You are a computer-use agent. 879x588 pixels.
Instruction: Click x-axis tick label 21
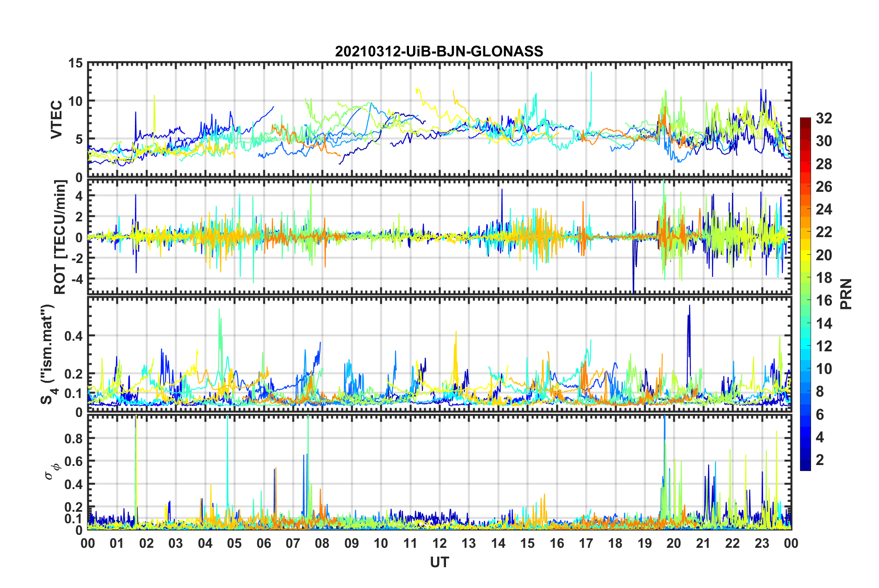click(703, 543)
